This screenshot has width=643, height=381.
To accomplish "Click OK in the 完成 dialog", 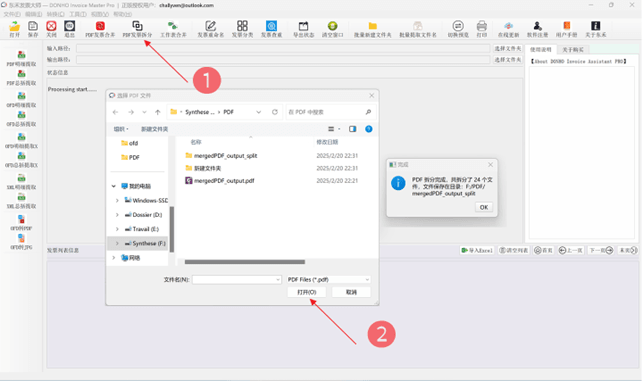I will [484, 207].
